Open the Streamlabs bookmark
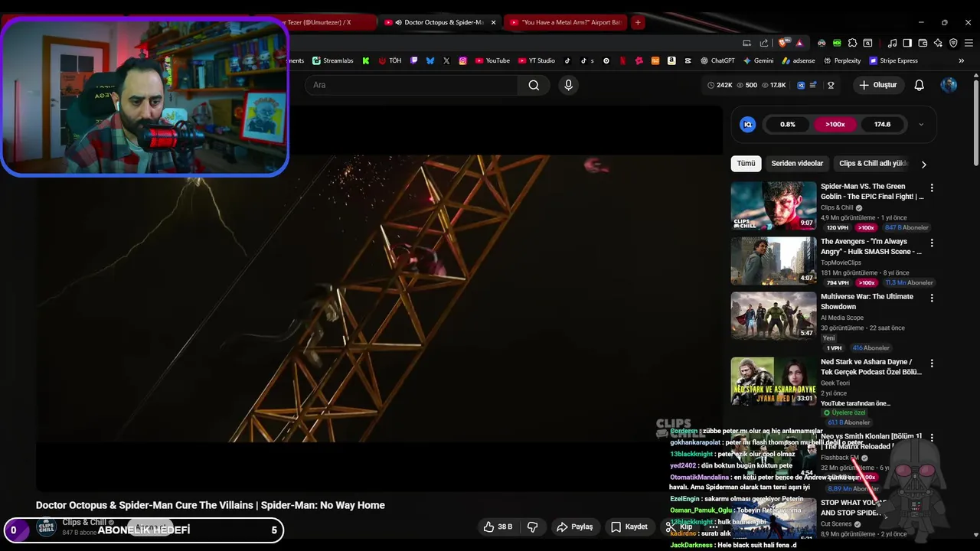The image size is (980, 551). 332,60
